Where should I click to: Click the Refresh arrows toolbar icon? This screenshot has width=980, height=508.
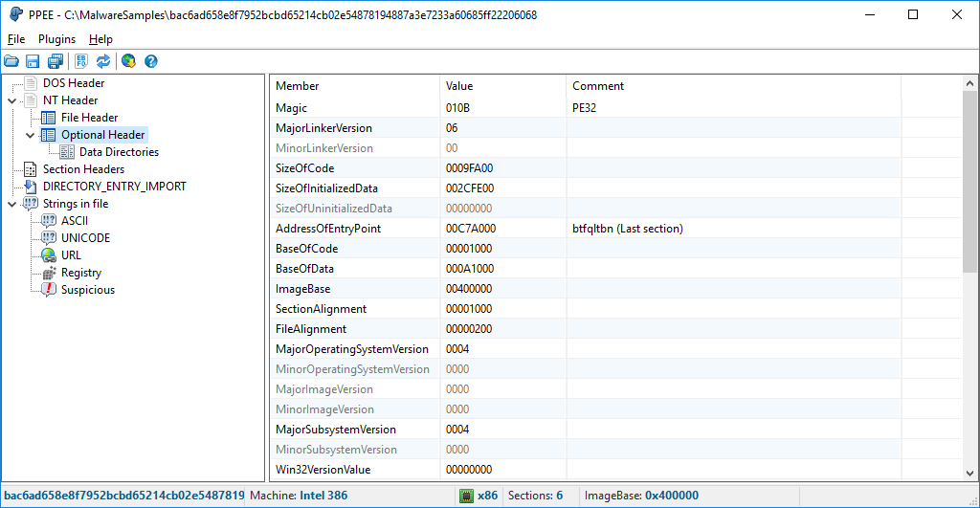tap(103, 61)
